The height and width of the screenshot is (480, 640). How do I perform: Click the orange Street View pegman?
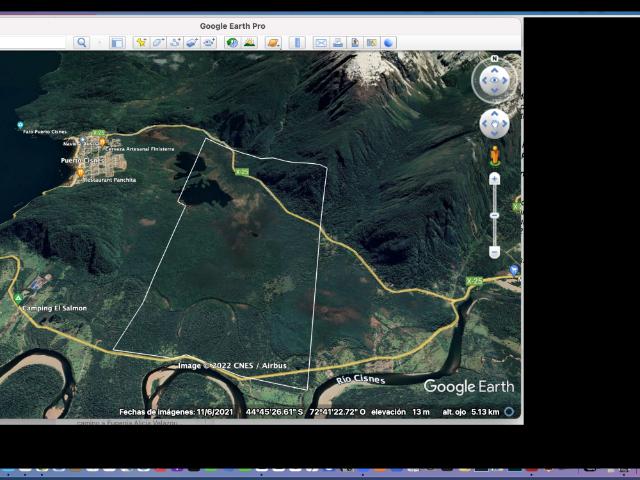pos(495,156)
